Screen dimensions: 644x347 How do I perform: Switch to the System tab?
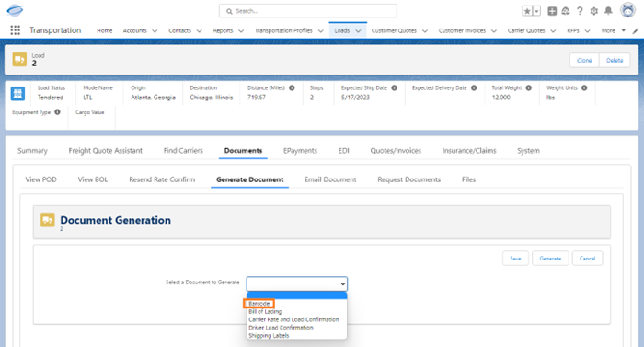point(528,151)
